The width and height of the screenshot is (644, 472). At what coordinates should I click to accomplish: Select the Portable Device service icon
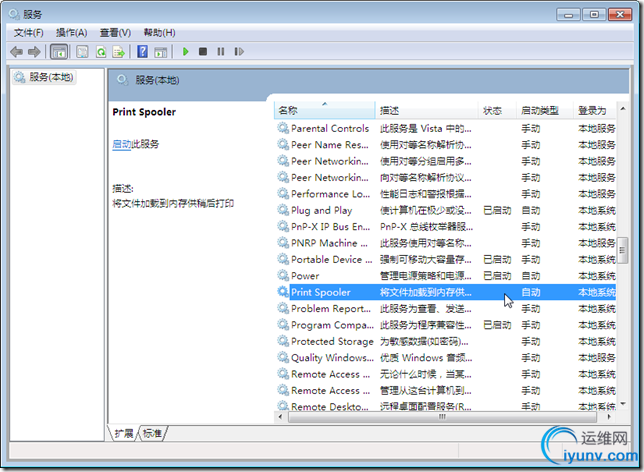pyautogui.click(x=283, y=259)
